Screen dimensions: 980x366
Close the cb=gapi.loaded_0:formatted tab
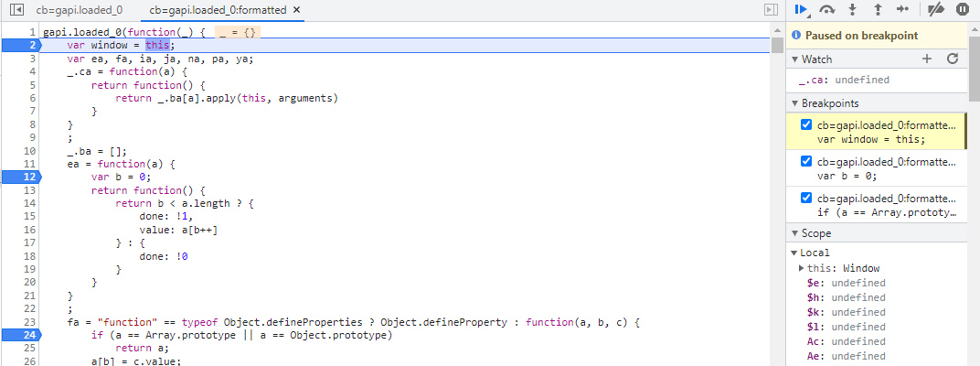click(x=296, y=9)
